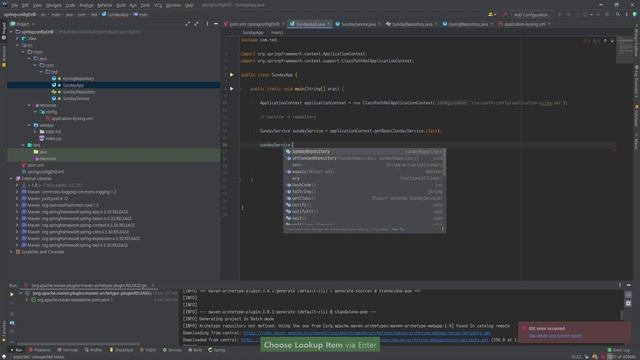Open the Problems tool window tab
The image size is (640, 360).
pos(40,350)
